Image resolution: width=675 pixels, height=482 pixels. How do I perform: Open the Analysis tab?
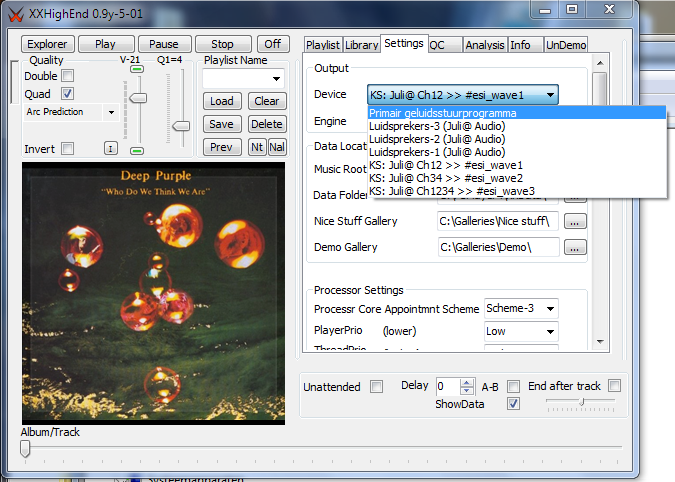(x=485, y=45)
